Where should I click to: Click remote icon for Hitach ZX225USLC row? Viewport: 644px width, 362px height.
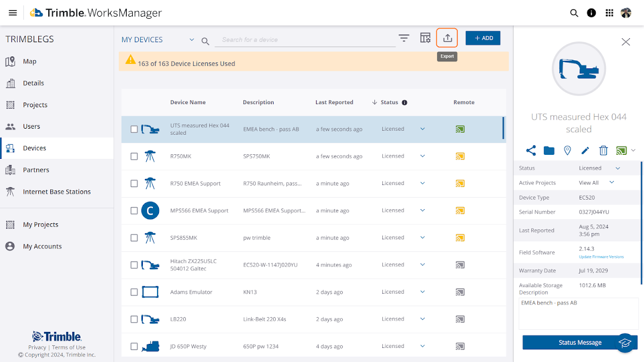pyautogui.click(x=460, y=265)
